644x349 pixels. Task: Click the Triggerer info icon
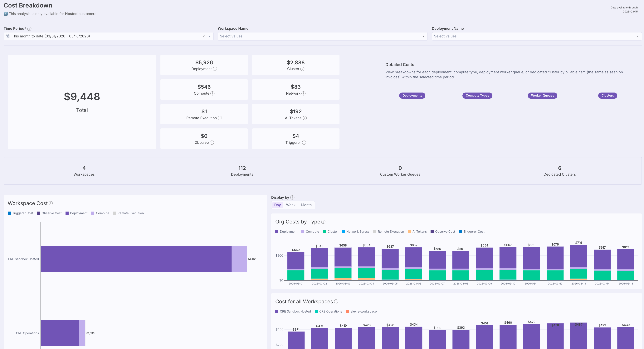coord(304,143)
